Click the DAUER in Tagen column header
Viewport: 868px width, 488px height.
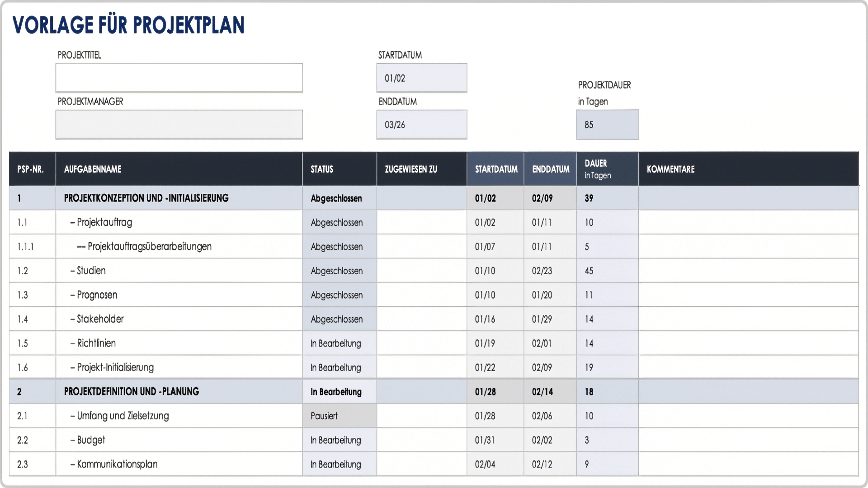pos(607,169)
